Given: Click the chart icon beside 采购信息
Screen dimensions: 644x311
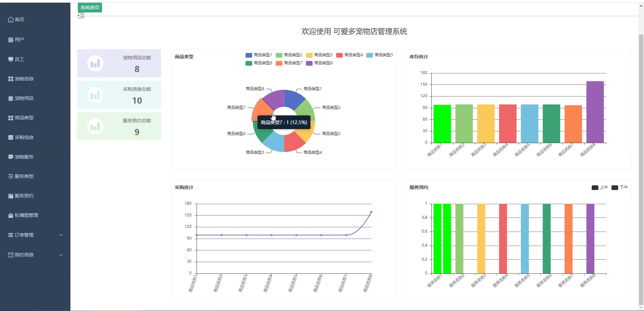Looking at the screenshot, I should [11, 137].
